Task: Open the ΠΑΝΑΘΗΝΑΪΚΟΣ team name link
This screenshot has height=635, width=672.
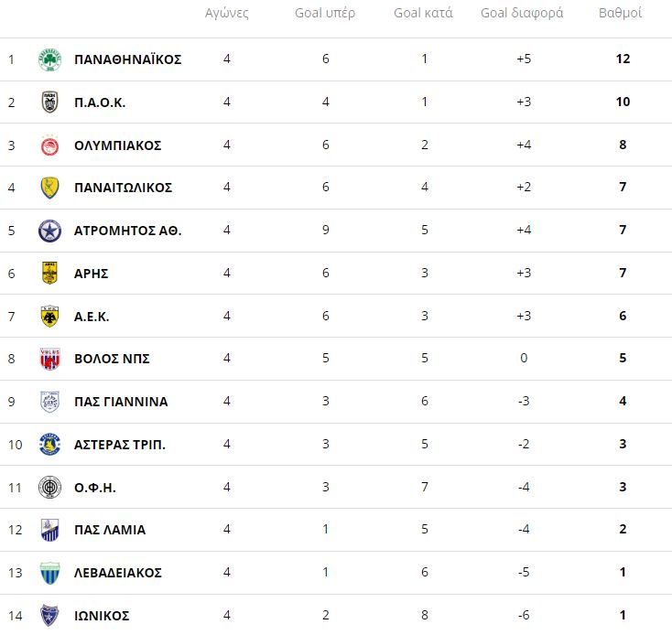Action: pos(128,59)
